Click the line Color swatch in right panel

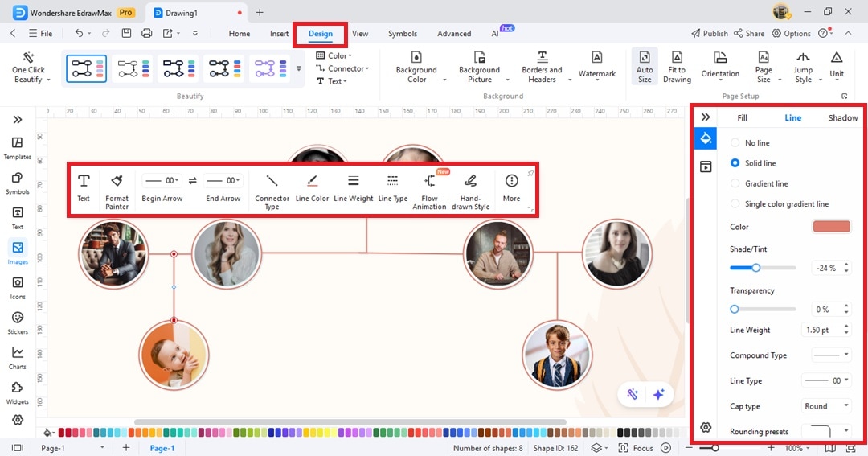pos(831,227)
